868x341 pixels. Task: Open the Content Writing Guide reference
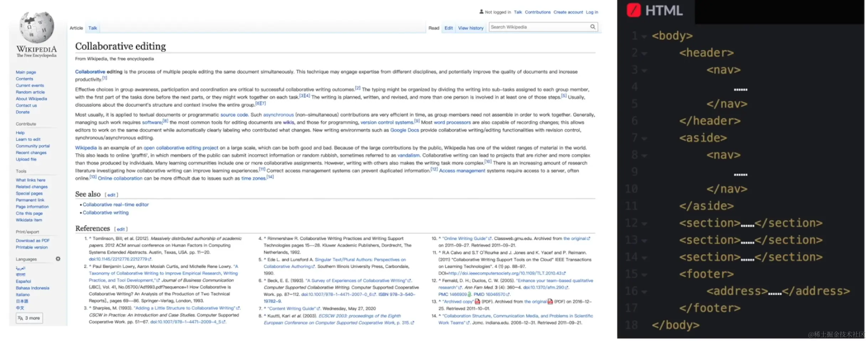(292, 308)
